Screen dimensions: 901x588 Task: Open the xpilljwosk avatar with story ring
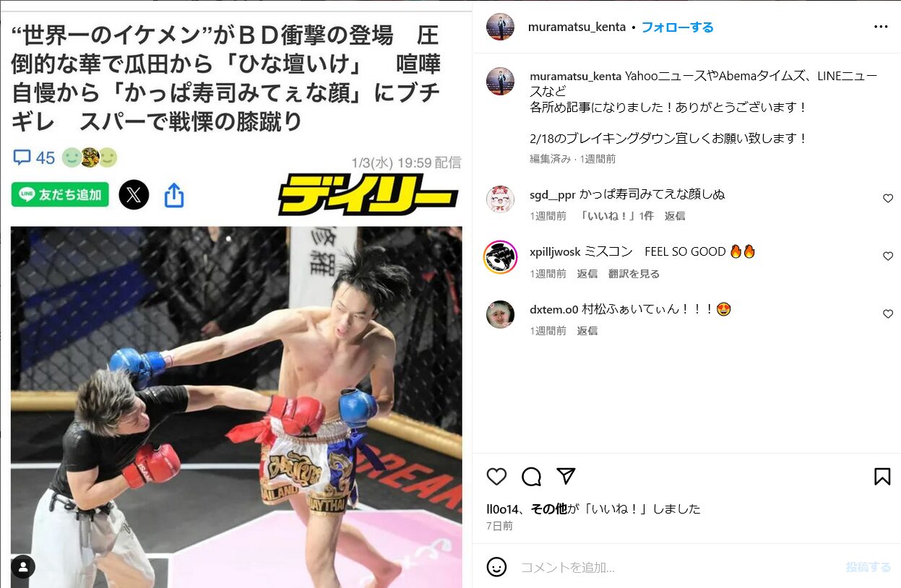click(x=500, y=257)
